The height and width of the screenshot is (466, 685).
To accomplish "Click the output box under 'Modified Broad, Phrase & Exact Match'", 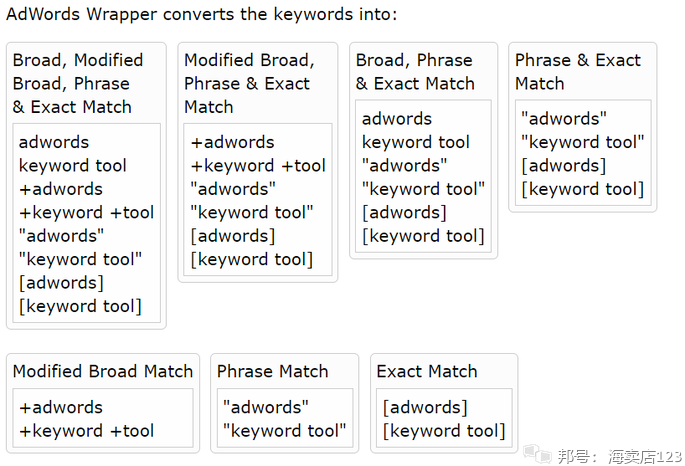I will click(258, 200).
